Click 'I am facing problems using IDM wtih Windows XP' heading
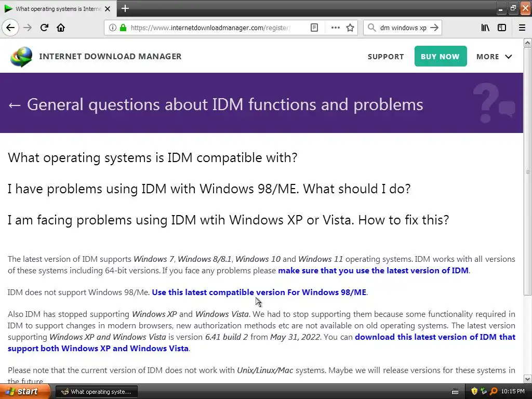Viewport: 532px width, 399px height. pyautogui.click(x=229, y=220)
